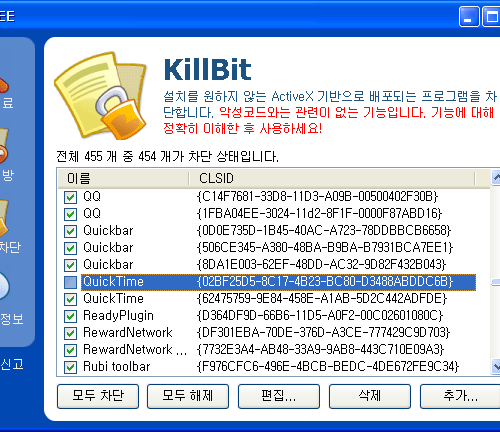Click CLSID {1FBA04EE-3024-11d2-8F1F-0000F87ABD16}
This screenshot has height=432, width=500.
(319, 214)
